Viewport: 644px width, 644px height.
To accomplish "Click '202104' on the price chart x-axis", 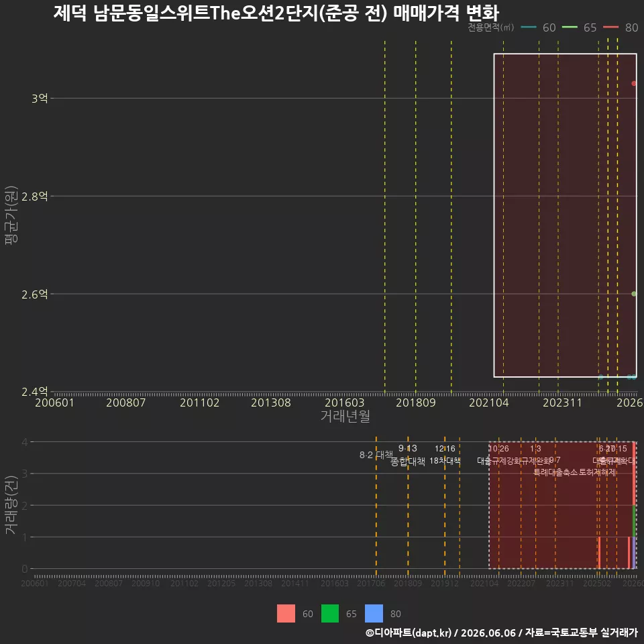I will [x=489, y=402].
